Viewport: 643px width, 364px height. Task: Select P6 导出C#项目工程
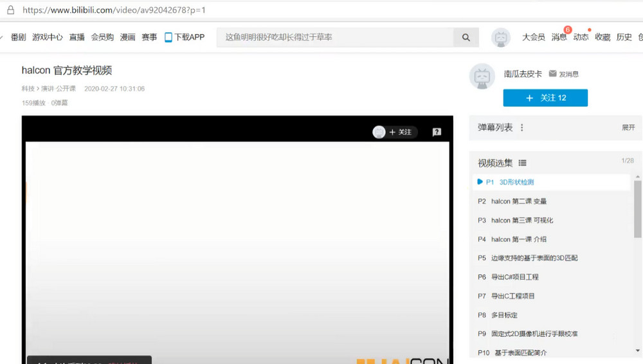[x=552, y=277]
